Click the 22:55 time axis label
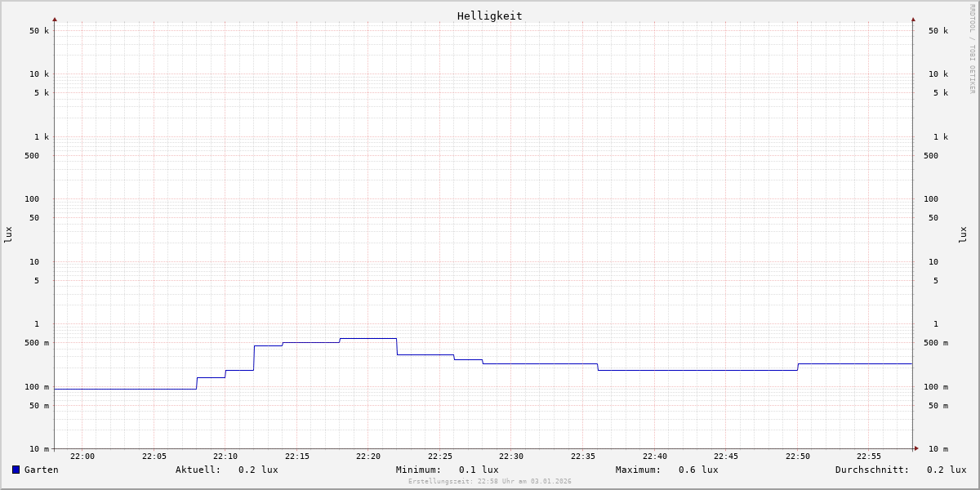 tap(869, 457)
